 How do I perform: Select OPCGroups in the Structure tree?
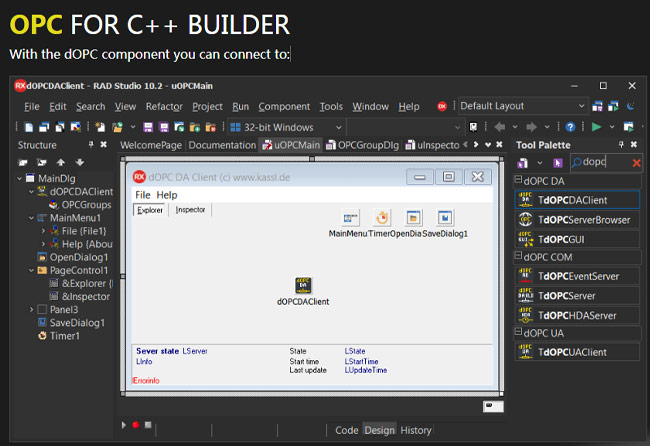[86, 205]
